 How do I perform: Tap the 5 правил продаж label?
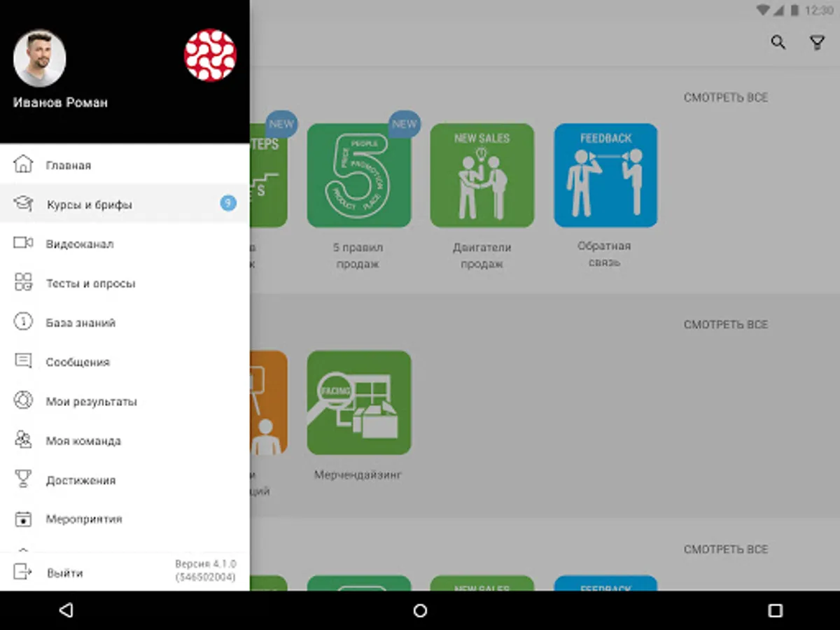tap(358, 255)
